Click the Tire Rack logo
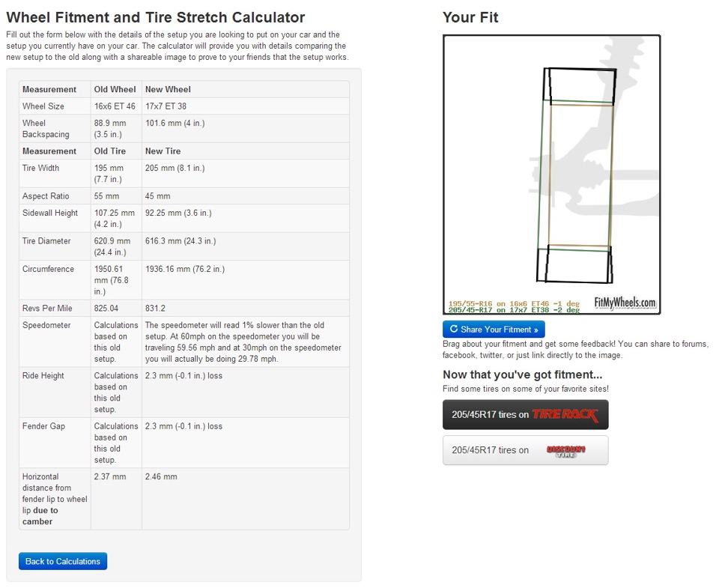The image size is (719, 588). [x=565, y=415]
